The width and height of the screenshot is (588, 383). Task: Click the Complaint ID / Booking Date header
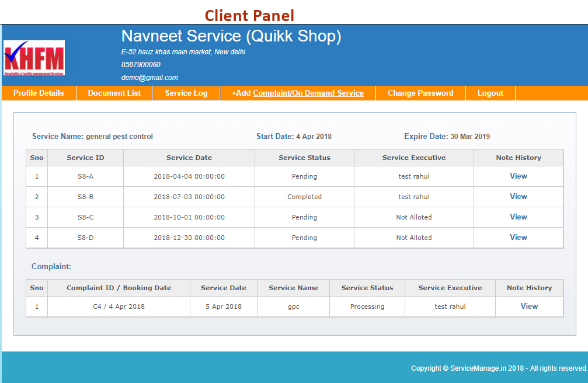click(x=119, y=288)
